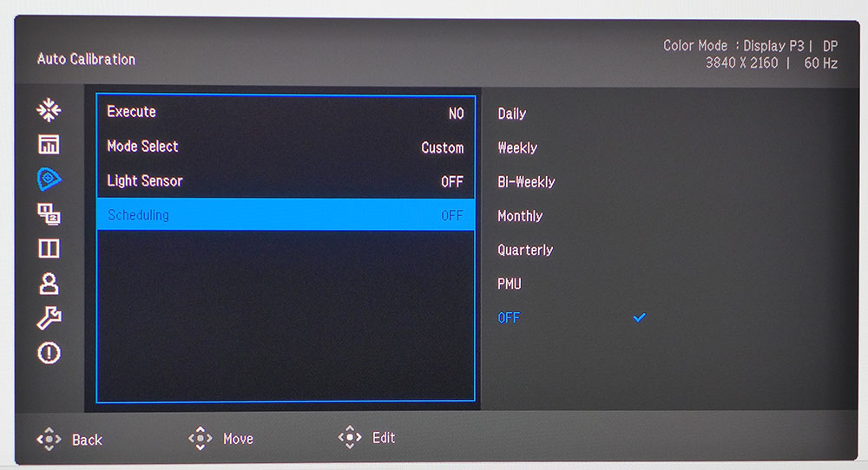Click the exclamation mark information icon

(49, 353)
